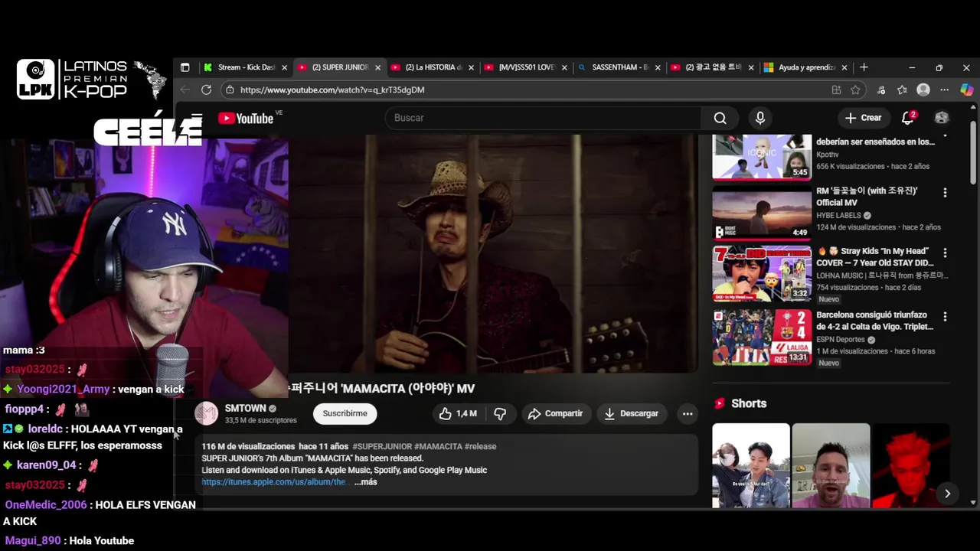Click the video player area
Image resolution: width=980 pixels, height=551 pixels.
(x=493, y=253)
